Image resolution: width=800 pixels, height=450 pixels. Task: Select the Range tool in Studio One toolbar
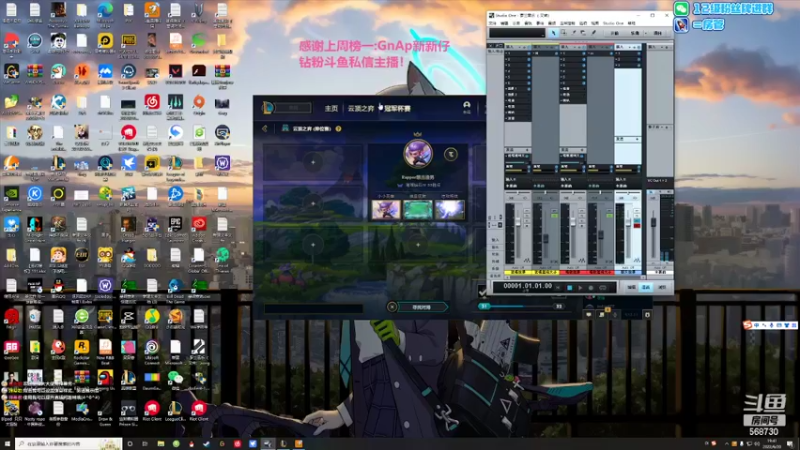click(x=563, y=33)
